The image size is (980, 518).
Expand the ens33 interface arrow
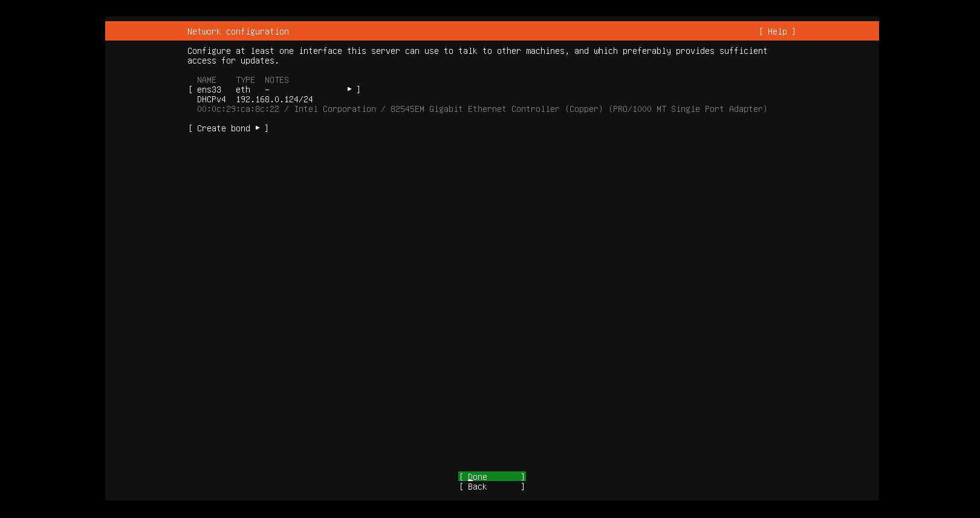point(349,90)
